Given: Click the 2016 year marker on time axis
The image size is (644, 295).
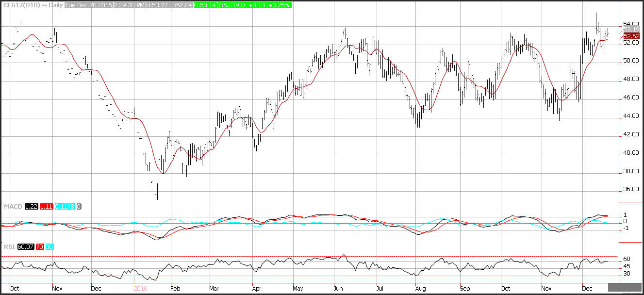Looking at the screenshot, I should click(140, 287).
